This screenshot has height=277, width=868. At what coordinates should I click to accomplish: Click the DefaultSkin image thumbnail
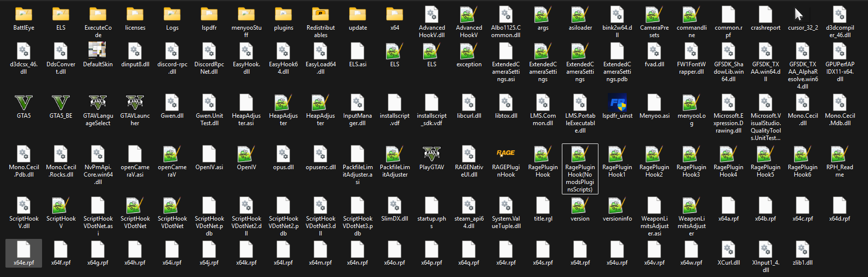point(98,51)
